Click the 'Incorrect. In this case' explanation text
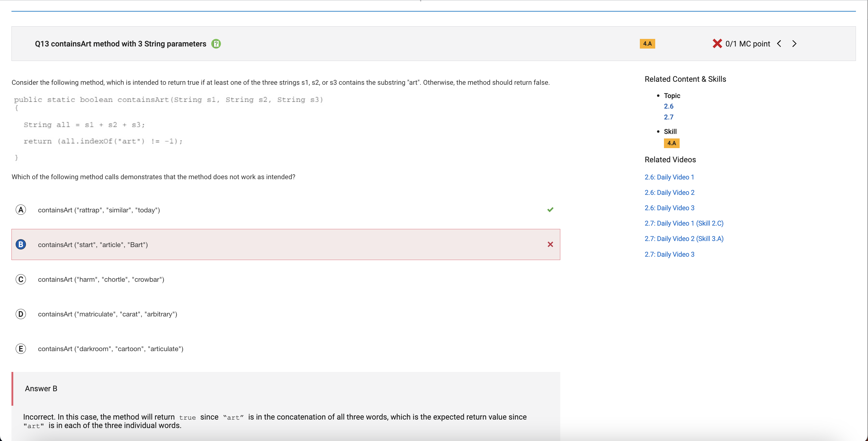This screenshot has width=868, height=441. (x=275, y=421)
